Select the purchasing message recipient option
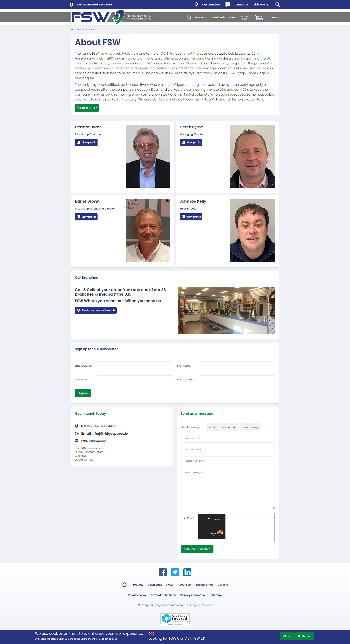The width and height of the screenshot is (350, 644). pyautogui.click(x=250, y=427)
